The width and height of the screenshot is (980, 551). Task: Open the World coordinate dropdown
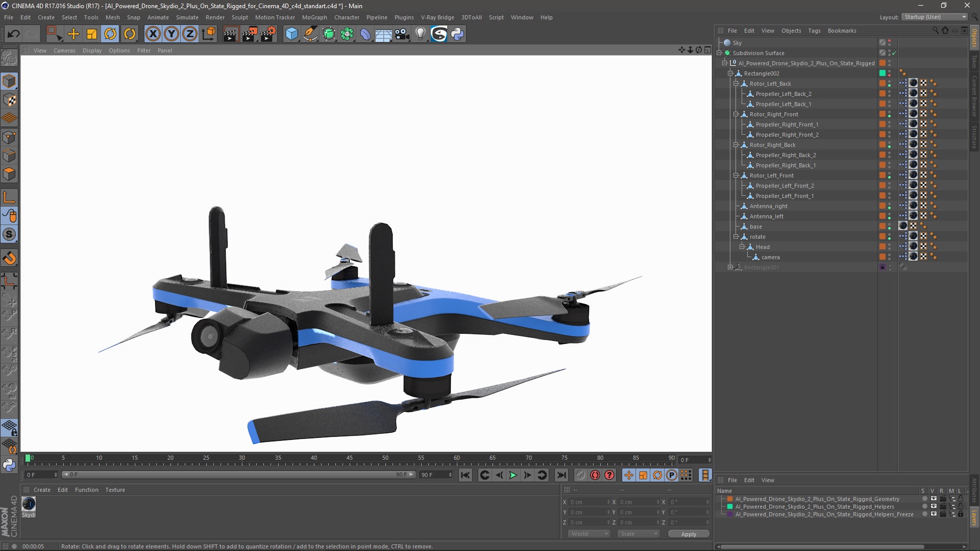point(589,534)
